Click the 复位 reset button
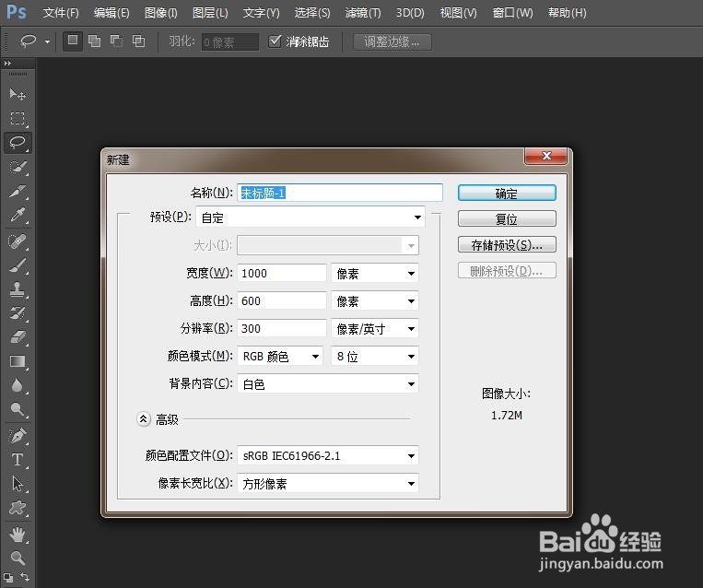This screenshot has width=703, height=588. pos(507,218)
